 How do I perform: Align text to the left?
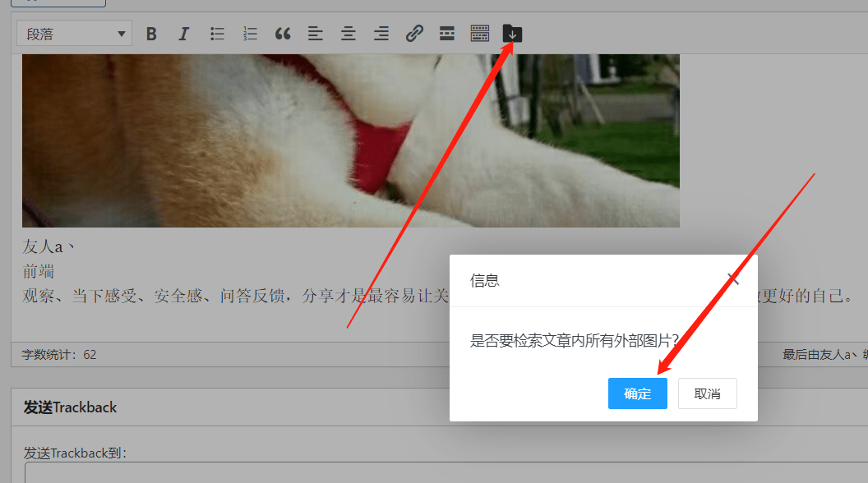click(x=315, y=33)
